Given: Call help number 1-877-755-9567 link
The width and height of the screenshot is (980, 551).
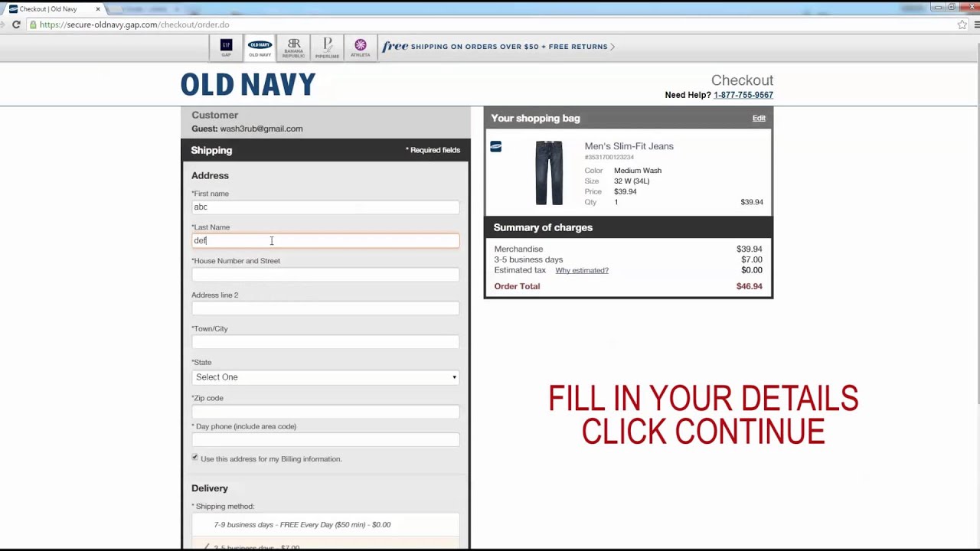Looking at the screenshot, I should [743, 95].
